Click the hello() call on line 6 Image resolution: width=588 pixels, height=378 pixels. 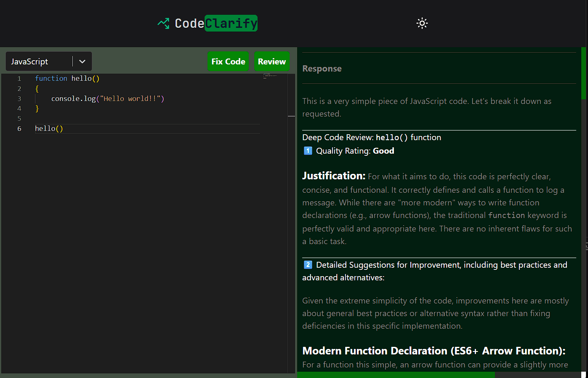click(49, 128)
